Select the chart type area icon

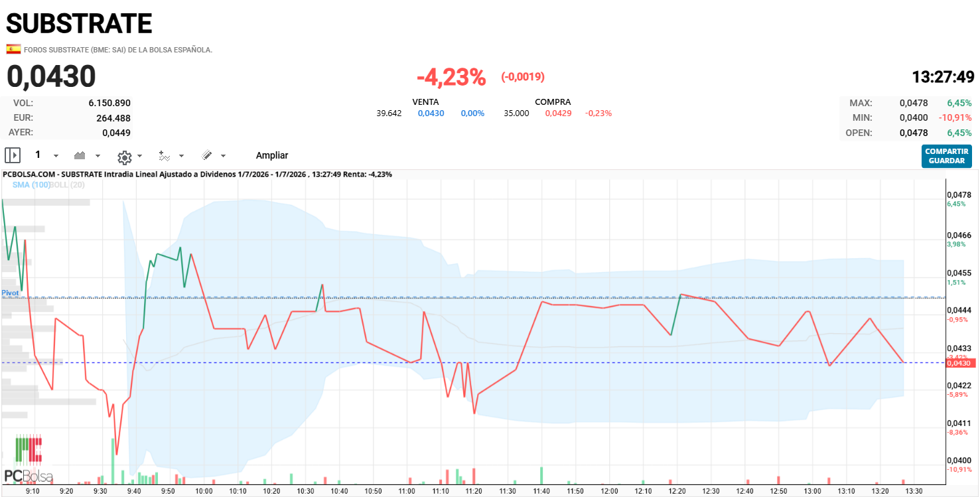(80, 155)
